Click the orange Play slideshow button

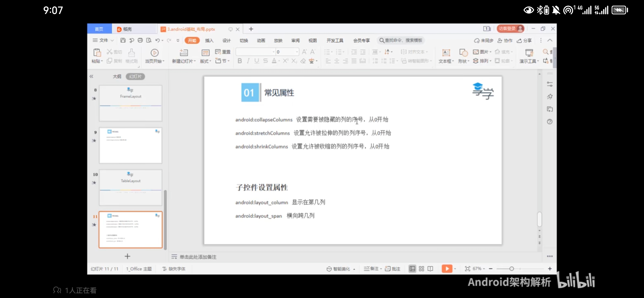tap(447, 269)
